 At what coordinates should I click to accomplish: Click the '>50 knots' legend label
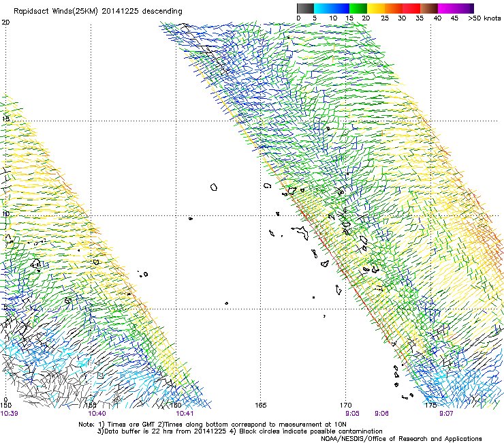coord(484,18)
